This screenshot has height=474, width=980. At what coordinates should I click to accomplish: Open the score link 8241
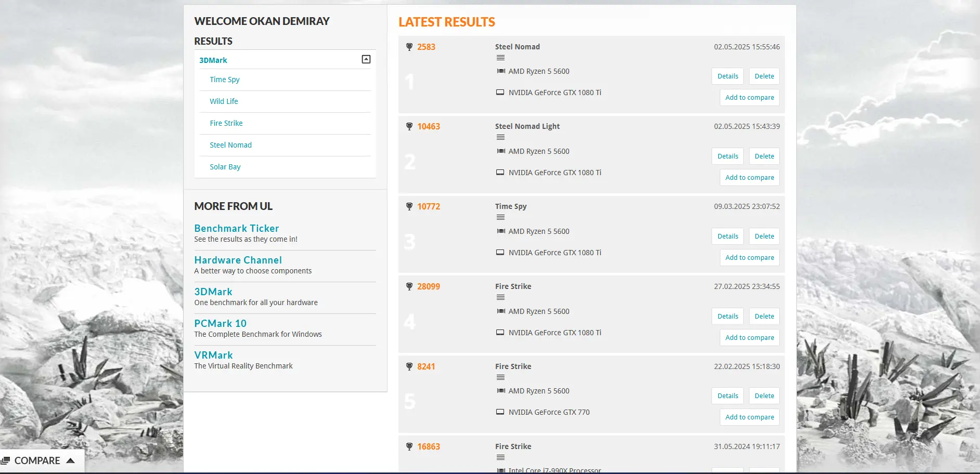426,366
